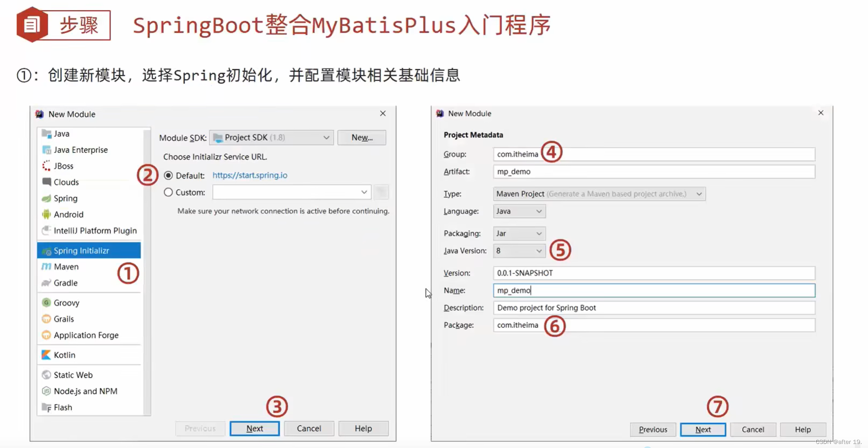868x448 pixels.
Task: Open the Module SDK dropdown
Action: [271, 138]
